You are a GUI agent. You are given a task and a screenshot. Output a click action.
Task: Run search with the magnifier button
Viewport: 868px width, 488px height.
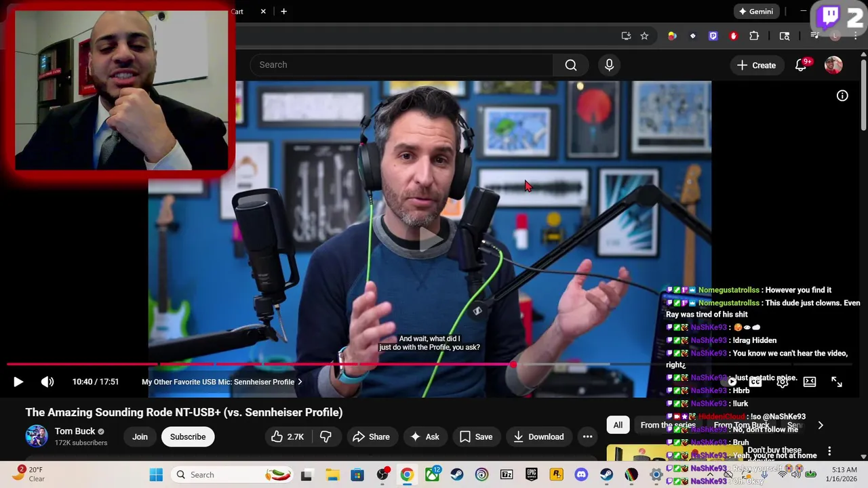pyautogui.click(x=571, y=65)
